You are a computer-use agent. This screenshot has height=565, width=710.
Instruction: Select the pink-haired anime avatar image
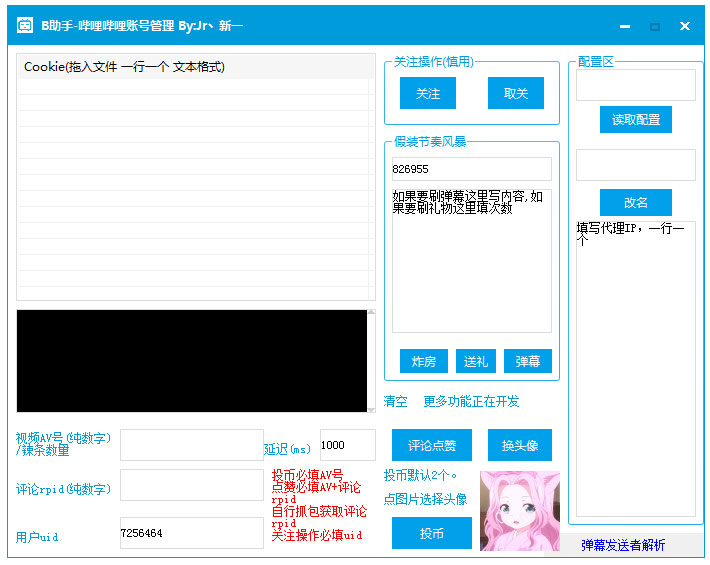click(519, 510)
